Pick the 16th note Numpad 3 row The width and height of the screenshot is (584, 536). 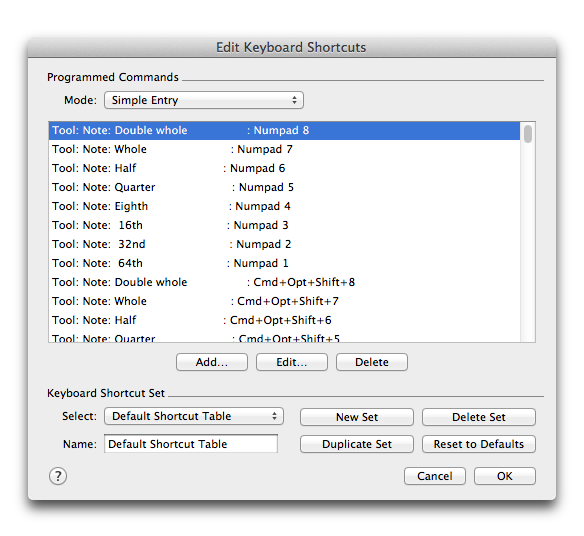click(x=284, y=225)
